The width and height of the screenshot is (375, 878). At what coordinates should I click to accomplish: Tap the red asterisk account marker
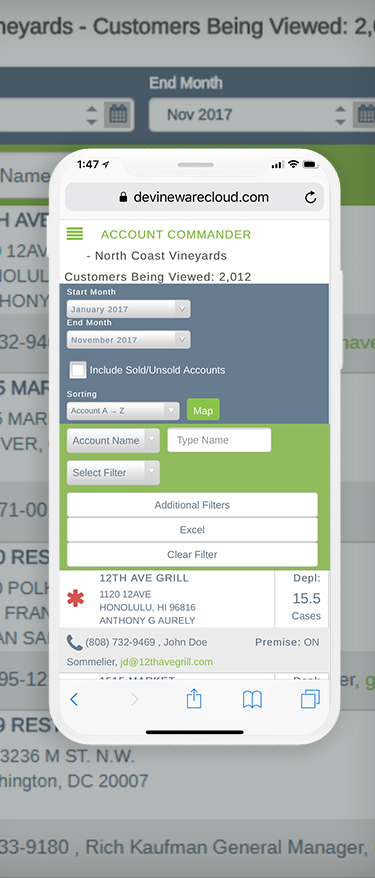coord(76,599)
